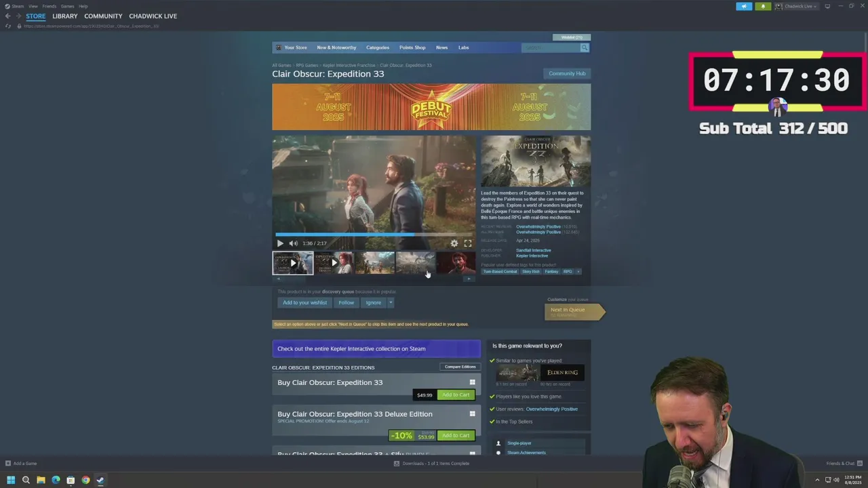Image resolution: width=868 pixels, height=488 pixels.
Task: Select the bearded man screenshot thumbnail
Action: [x=456, y=263]
